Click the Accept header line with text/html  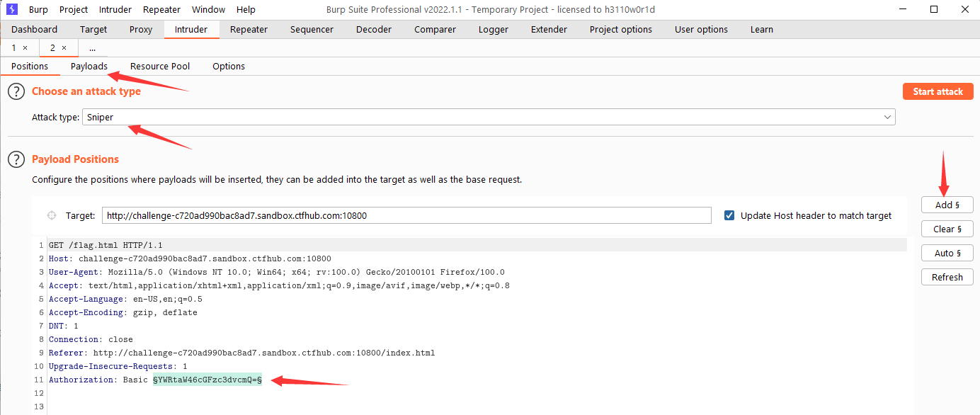[x=279, y=285]
